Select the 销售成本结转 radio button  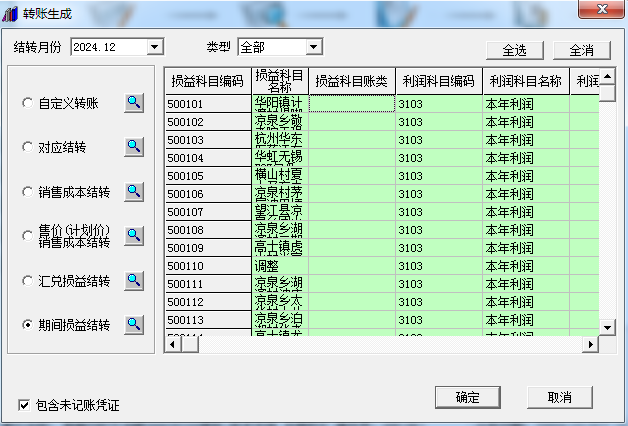point(27,192)
